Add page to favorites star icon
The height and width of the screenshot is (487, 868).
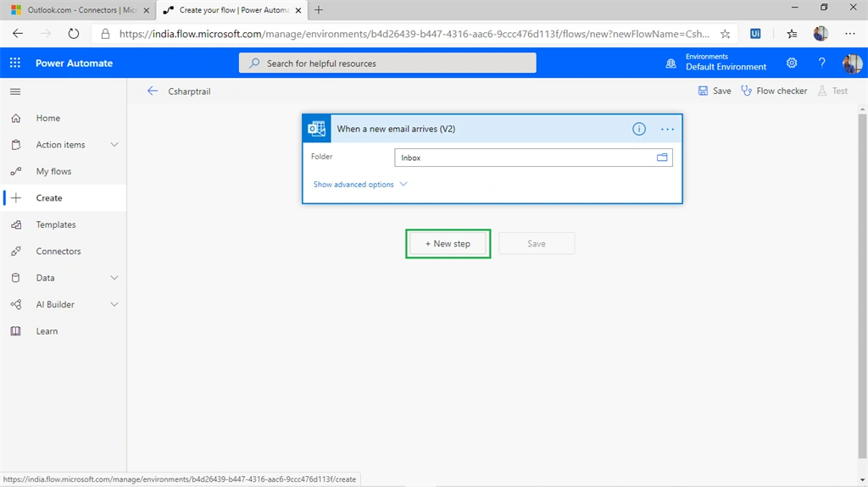tap(725, 34)
